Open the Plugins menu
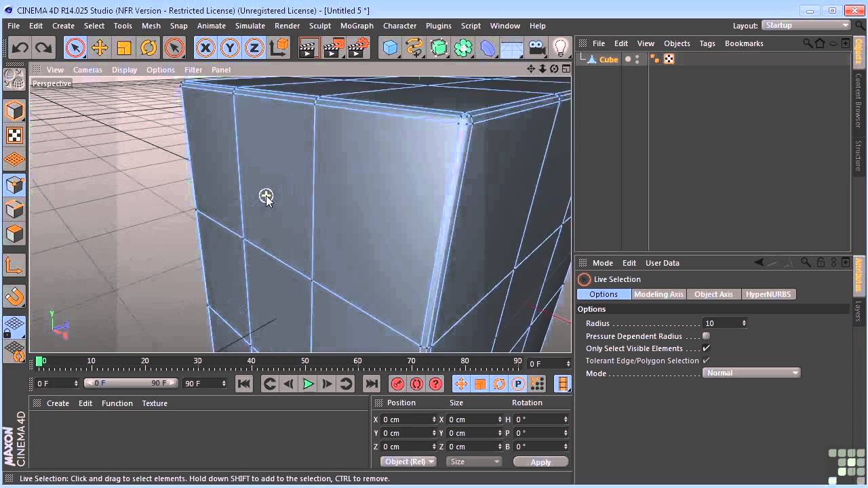Viewport: 868px width, 488px height. (439, 26)
